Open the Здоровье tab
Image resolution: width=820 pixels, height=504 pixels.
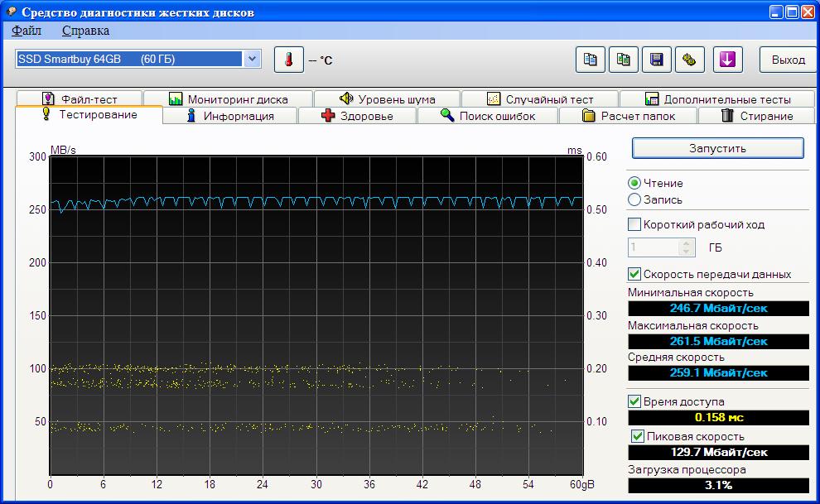pyautogui.click(x=357, y=116)
